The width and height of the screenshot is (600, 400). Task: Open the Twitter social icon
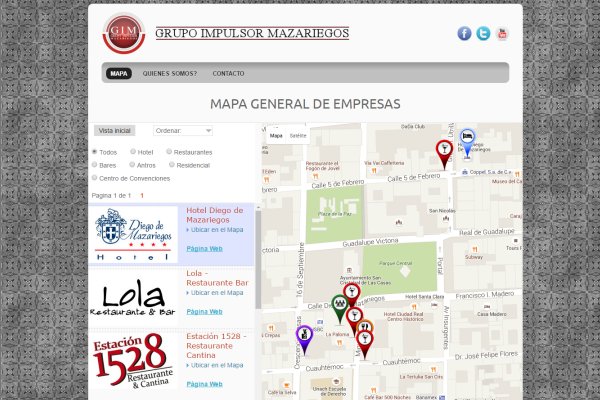[x=483, y=33]
